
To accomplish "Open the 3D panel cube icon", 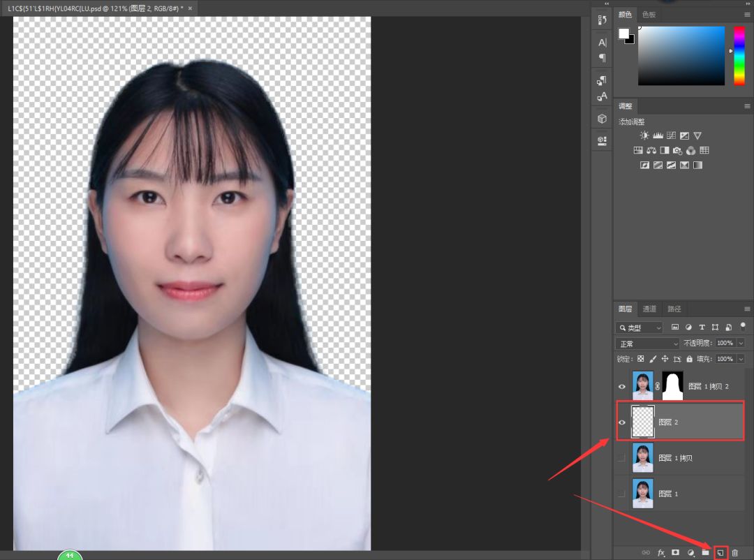I will click(x=602, y=119).
